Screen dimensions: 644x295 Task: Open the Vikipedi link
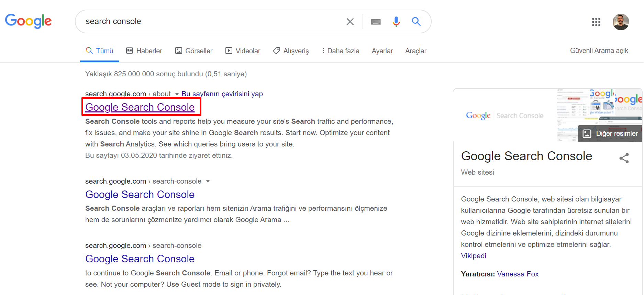pyautogui.click(x=474, y=256)
